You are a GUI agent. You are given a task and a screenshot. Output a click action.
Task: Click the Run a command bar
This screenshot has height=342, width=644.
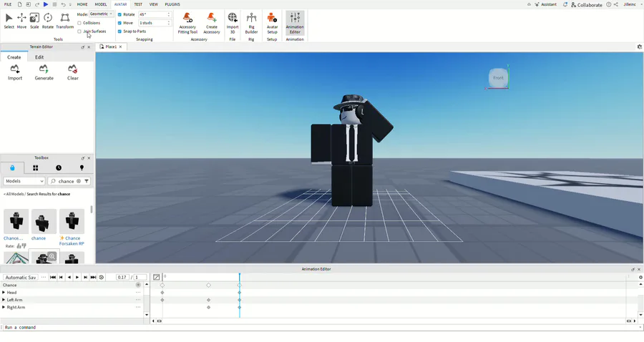click(321, 327)
